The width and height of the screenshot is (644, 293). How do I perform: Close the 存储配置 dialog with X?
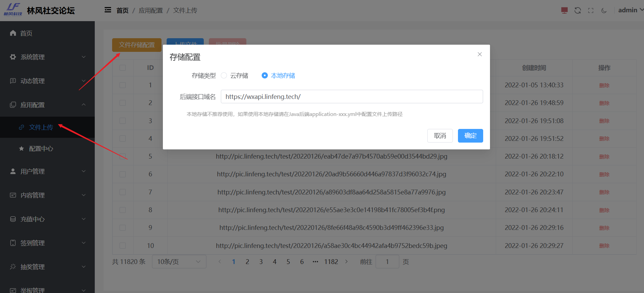(x=479, y=54)
